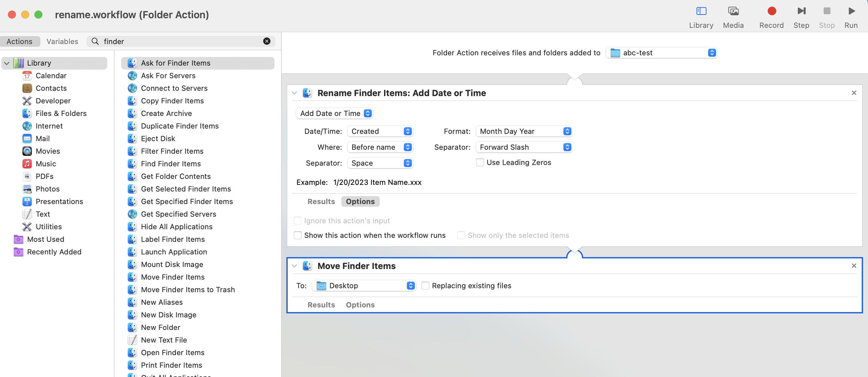Open the Desktop destination dropdown
Viewport: 868px width, 377px height.
(x=364, y=286)
